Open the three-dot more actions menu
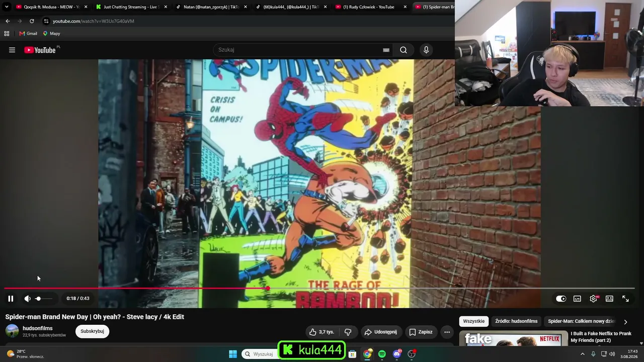The height and width of the screenshot is (362, 644). pyautogui.click(x=447, y=332)
